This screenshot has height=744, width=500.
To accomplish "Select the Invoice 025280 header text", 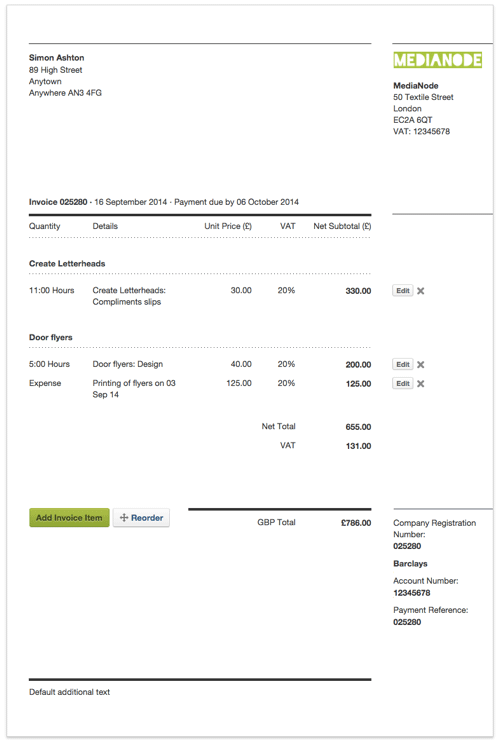I will click(x=58, y=202).
